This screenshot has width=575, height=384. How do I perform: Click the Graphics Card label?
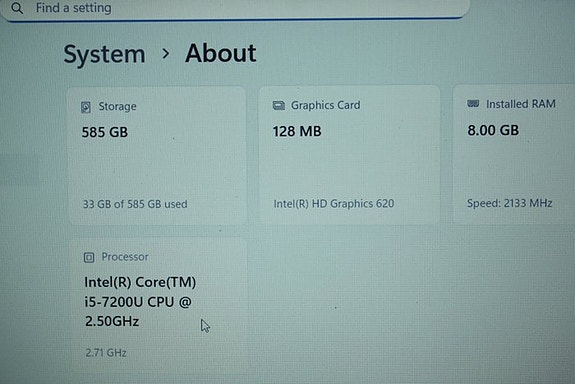click(326, 105)
